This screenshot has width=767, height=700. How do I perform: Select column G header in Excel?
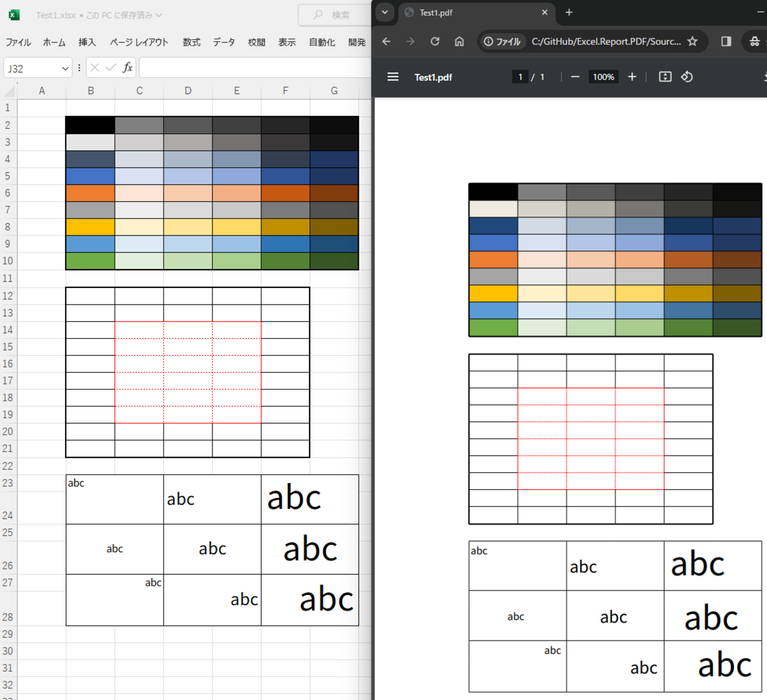[x=334, y=91]
